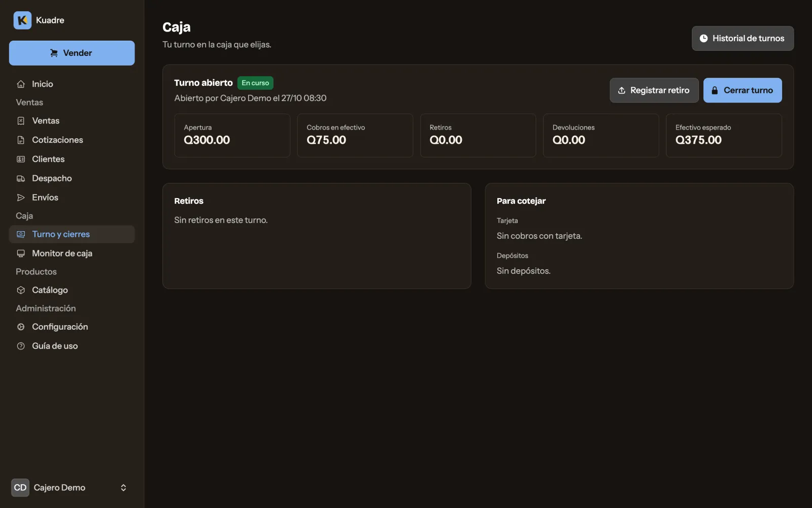Click the cart icon in Vender button
The width and height of the screenshot is (812, 508).
pyautogui.click(x=54, y=53)
